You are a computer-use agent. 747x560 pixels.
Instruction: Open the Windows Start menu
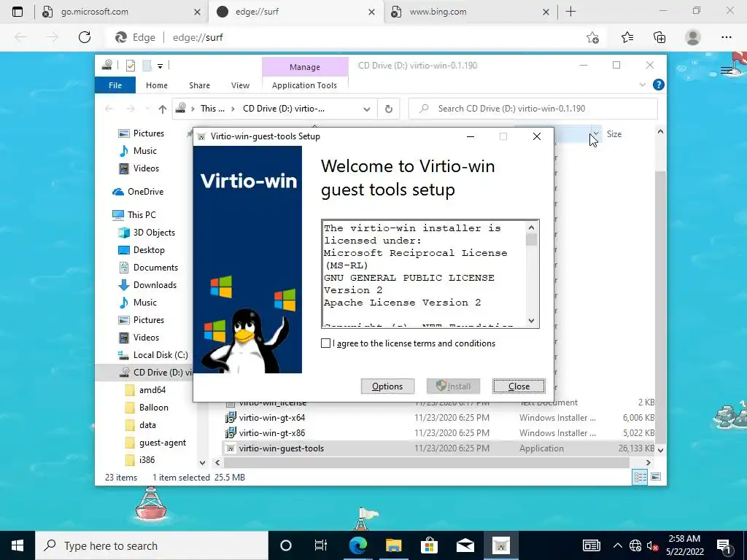coord(18,545)
